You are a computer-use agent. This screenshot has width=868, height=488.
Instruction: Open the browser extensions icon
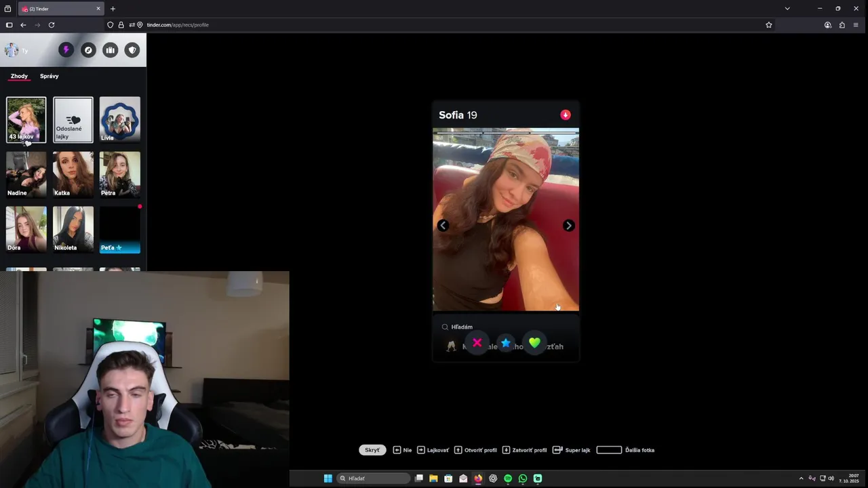(842, 25)
